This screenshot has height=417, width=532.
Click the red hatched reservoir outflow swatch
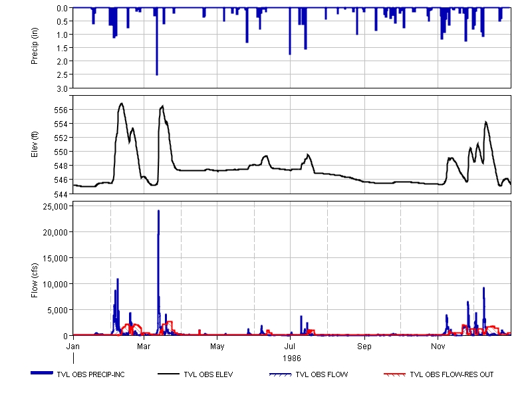[x=394, y=374]
